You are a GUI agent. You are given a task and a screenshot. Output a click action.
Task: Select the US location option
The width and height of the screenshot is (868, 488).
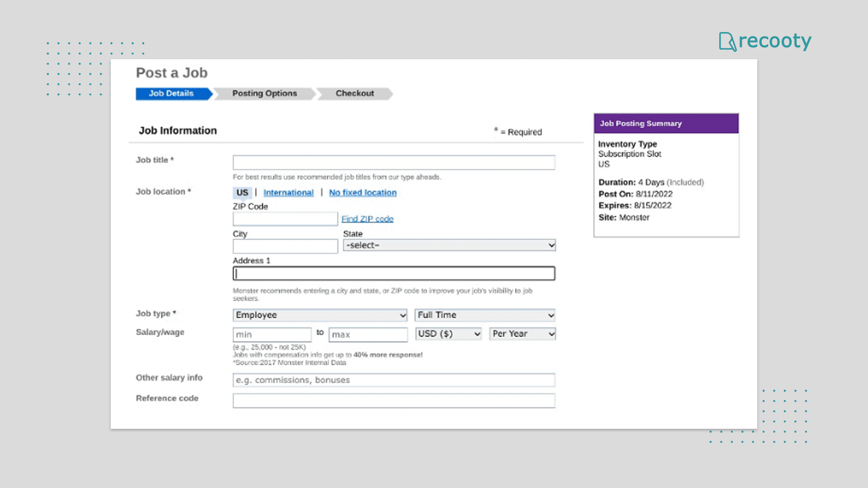point(242,192)
